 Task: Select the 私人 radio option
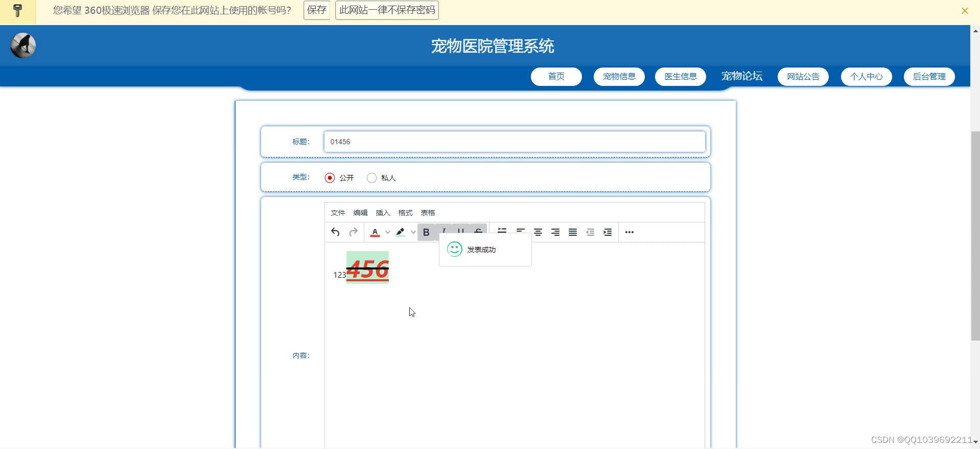pyautogui.click(x=372, y=178)
